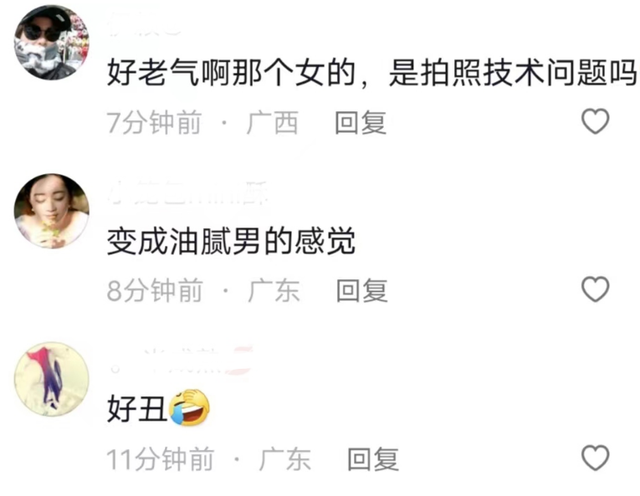This screenshot has height=496, width=640.
Task: Tap the heart on the 好丑 comment
Action: [595, 458]
